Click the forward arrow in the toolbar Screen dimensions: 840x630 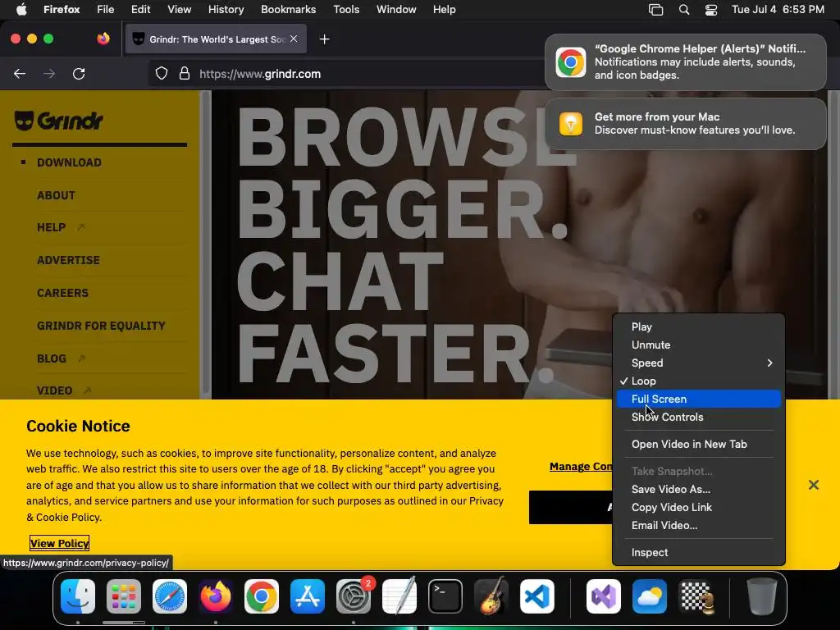[49, 73]
